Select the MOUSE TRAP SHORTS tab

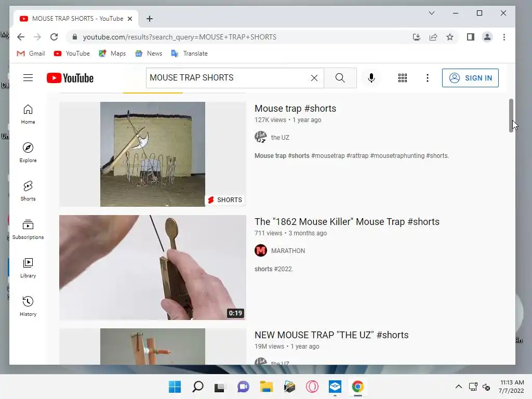[x=76, y=19]
